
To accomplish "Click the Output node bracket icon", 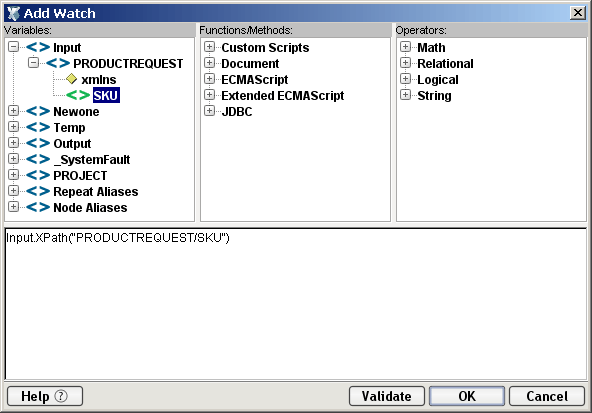I will [38, 143].
